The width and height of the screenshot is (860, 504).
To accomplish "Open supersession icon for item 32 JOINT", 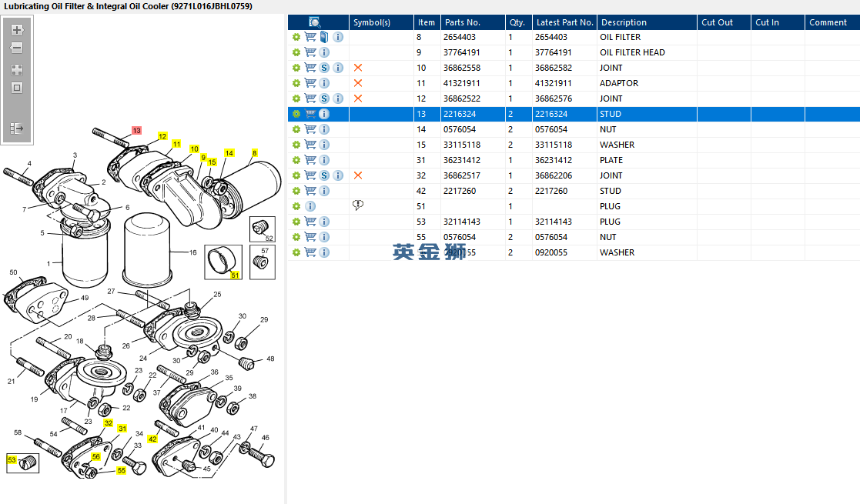I will tap(324, 175).
